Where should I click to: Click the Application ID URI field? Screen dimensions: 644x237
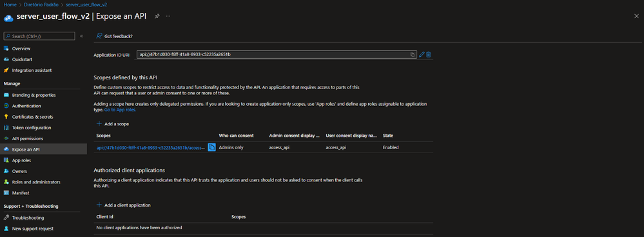pos(277,54)
